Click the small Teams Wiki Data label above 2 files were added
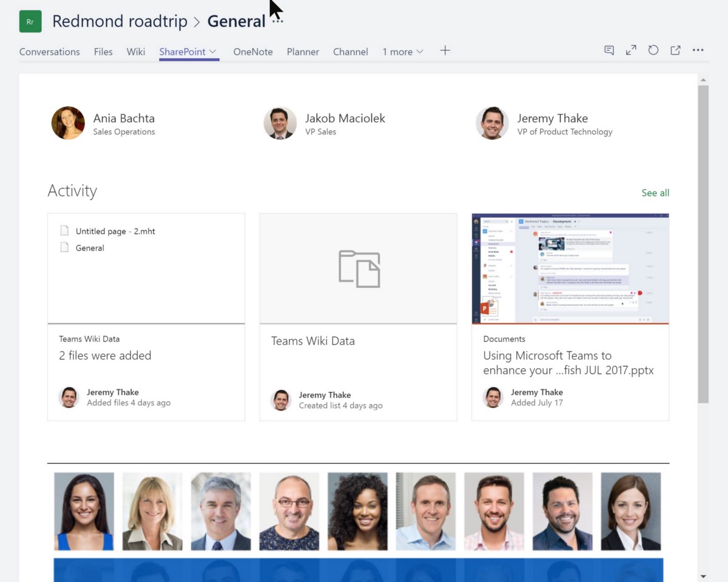 coord(89,339)
